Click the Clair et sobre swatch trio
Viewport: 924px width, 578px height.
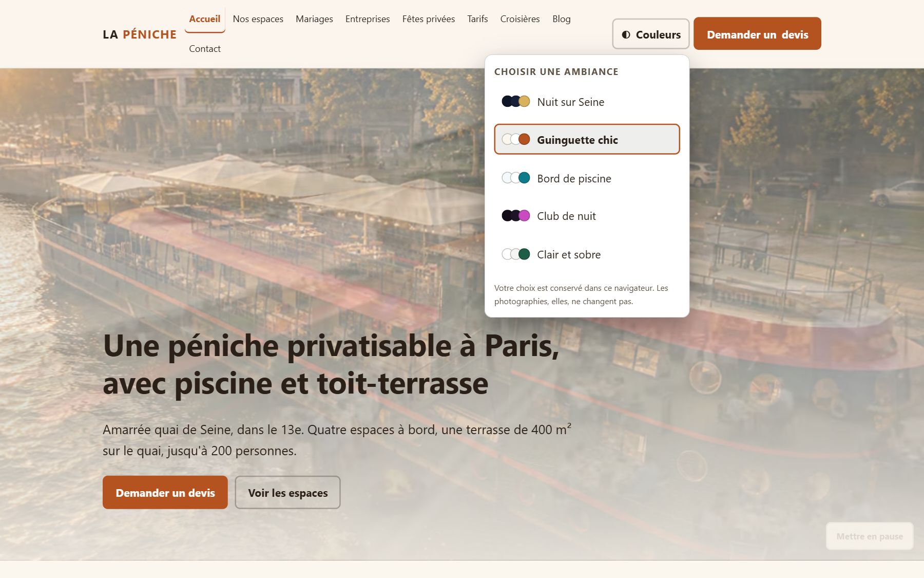click(x=515, y=254)
